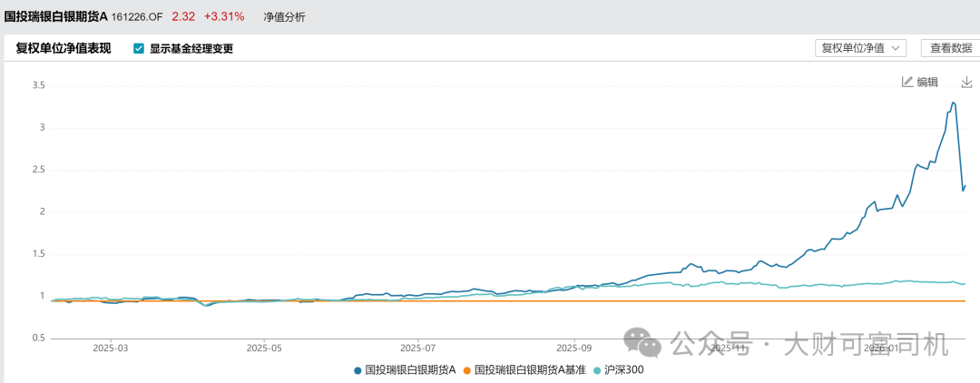The width and height of the screenshot is (980, 383).
Task: Click the pencil edit chart icon
Action: coord(906,82)
